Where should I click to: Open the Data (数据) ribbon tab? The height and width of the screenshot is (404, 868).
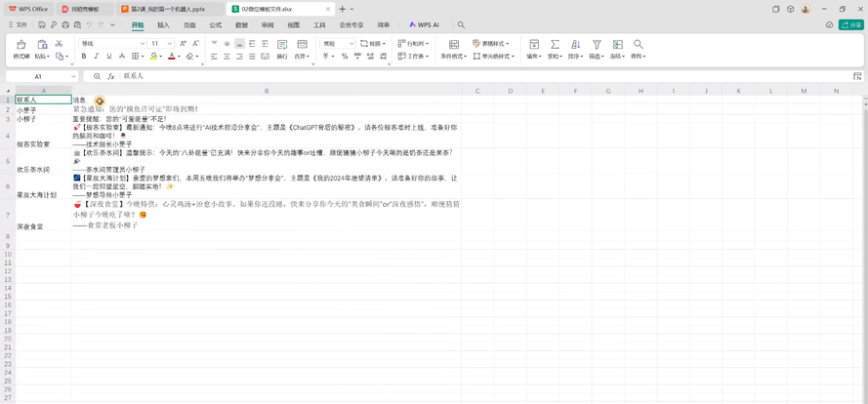(241, 24)
